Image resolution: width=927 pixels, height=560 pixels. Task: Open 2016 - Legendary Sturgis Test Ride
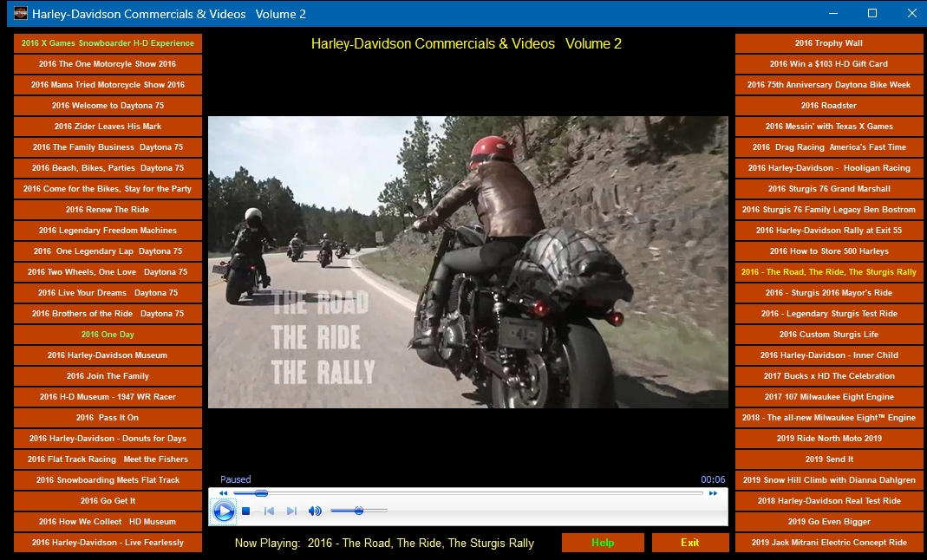[829, 313]
